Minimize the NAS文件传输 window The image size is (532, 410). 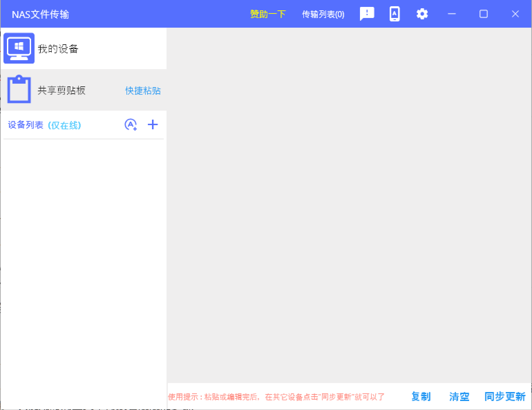(x=452, y=14)
